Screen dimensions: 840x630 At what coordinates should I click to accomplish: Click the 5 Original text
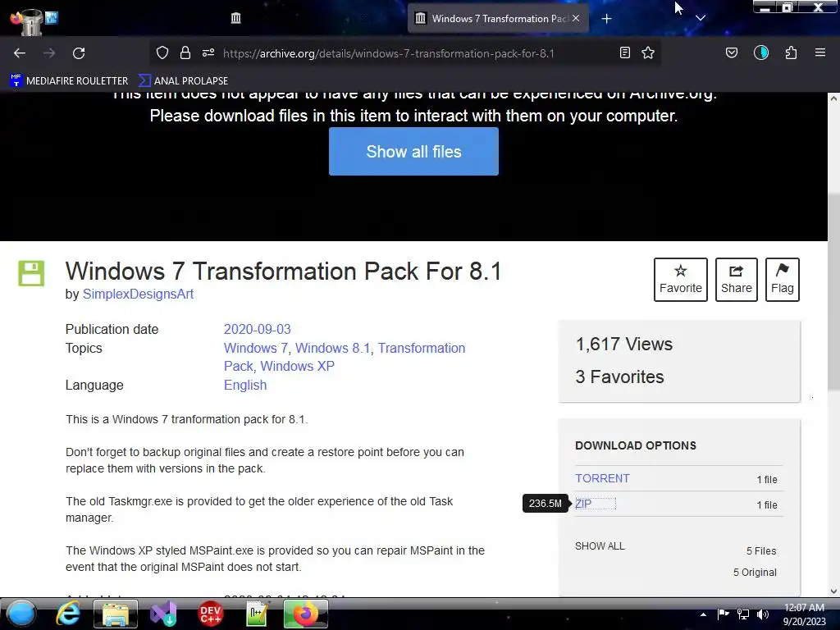(755, 572)
